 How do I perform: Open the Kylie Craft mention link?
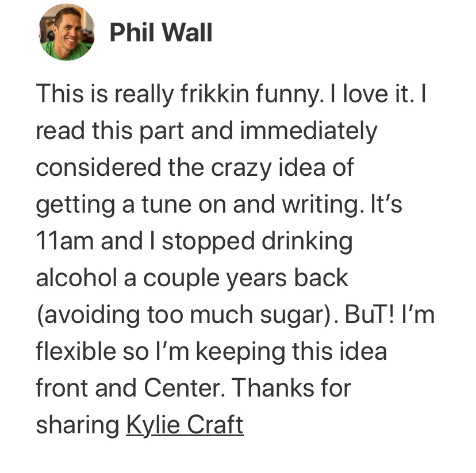[185, 425]
